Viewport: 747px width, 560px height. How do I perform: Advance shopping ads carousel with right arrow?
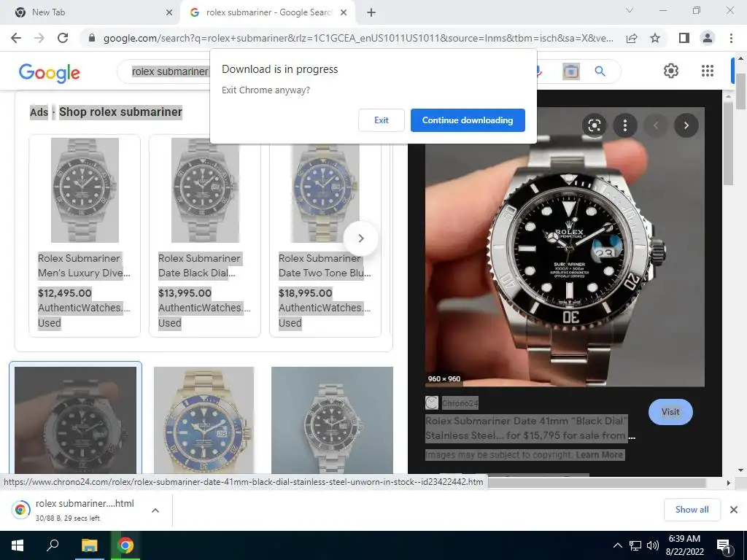(x=360, y=238)
